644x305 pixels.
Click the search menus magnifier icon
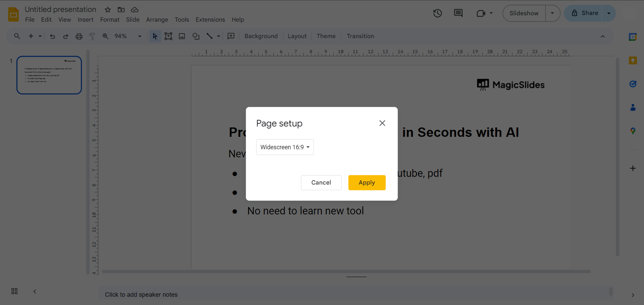point(17,36)
